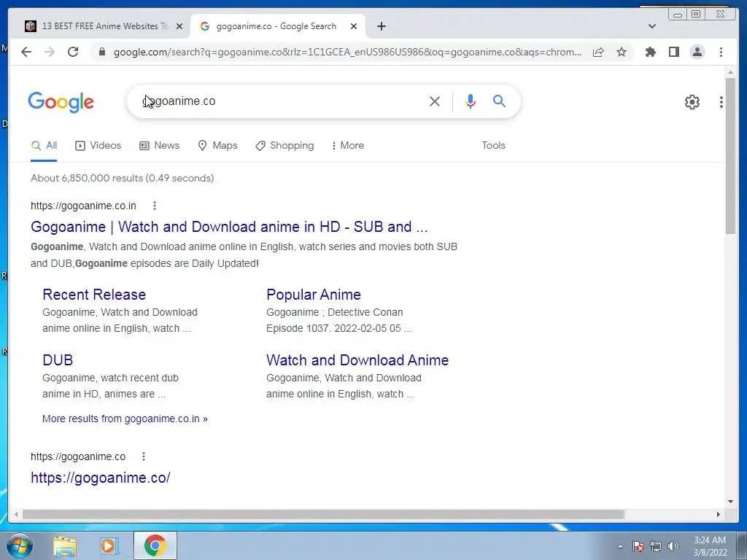Select the gogoanime.co Google Search tab
The width and height of the screenshot is (747, 560).
(278, 26)
